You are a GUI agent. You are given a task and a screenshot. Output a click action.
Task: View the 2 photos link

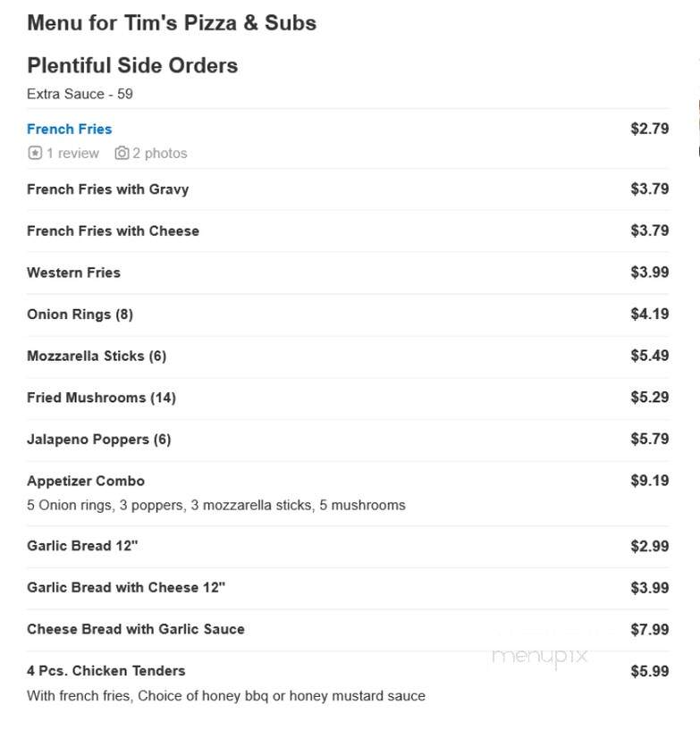(160, 153)
